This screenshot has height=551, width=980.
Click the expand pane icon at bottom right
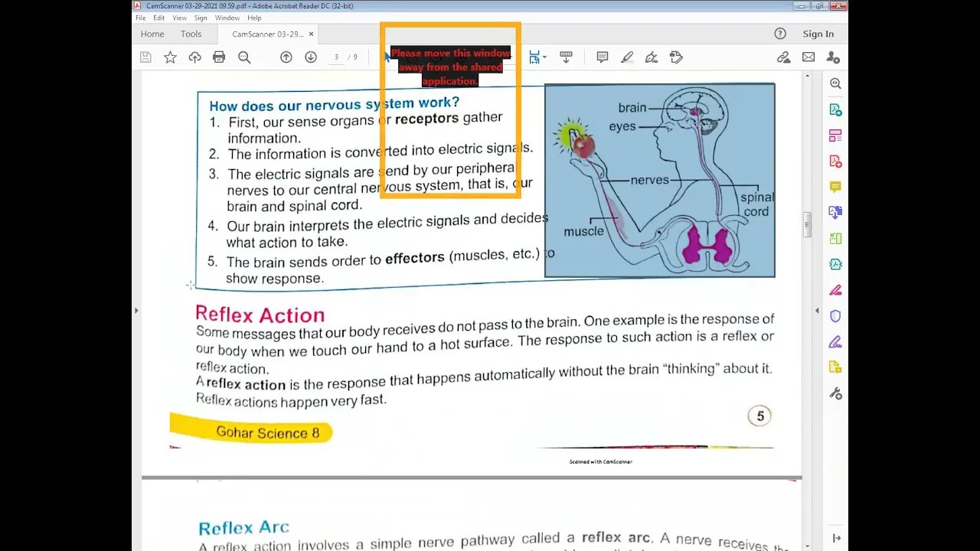(x=835, y=539)
